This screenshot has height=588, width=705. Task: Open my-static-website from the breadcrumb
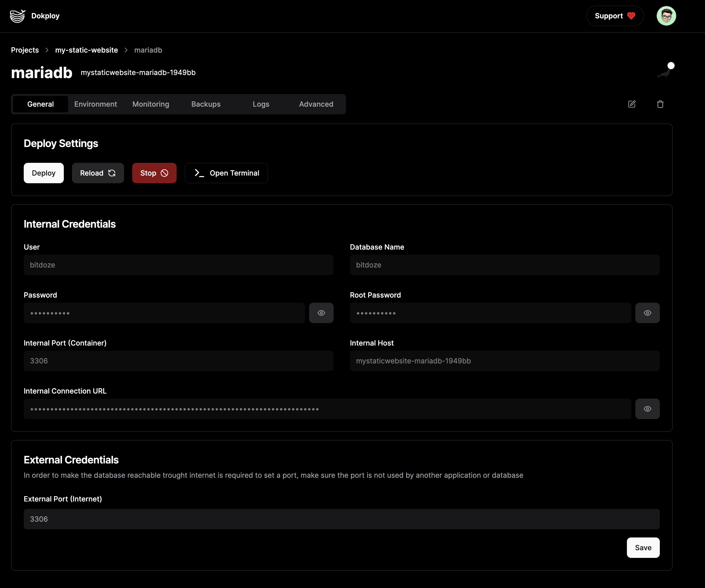point(86,50)
